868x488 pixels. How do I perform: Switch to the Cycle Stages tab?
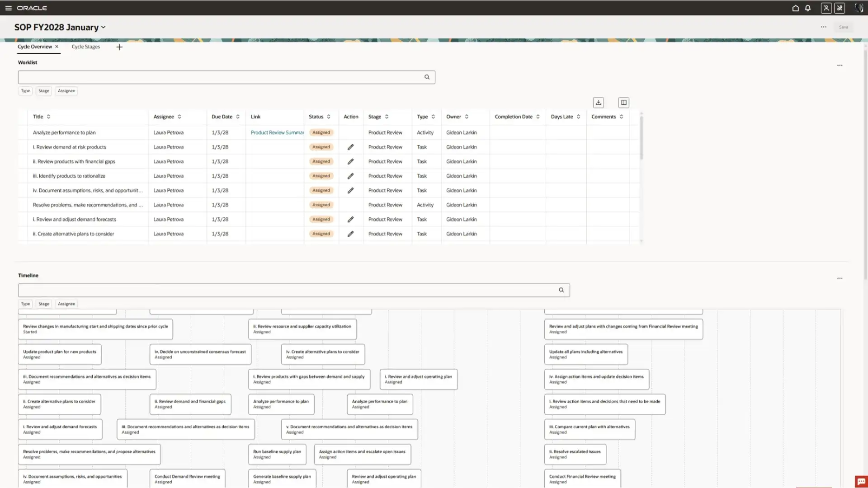click(85, 47)
